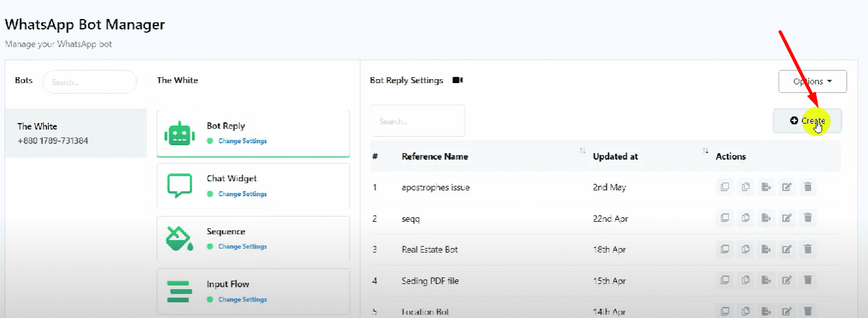Image resolution: width=868 pixels, height=318 pixels.
Task: Click the first action icon for 'apostrophes issue'
Action: coord(724,188)
